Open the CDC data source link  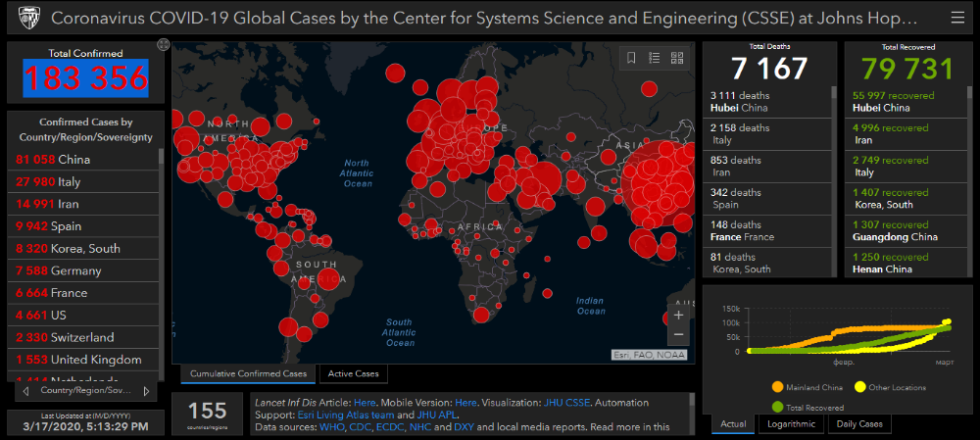click(x=361, y=427)
